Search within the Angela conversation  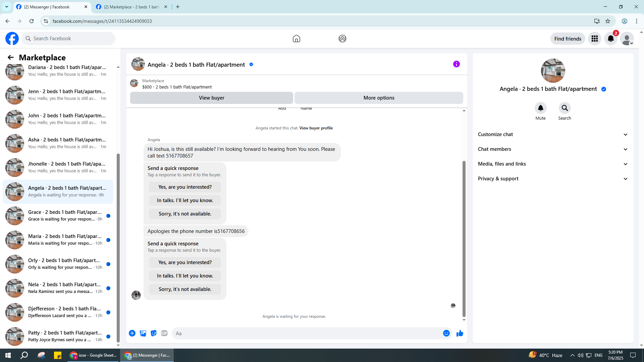click(x=565, y=108)
